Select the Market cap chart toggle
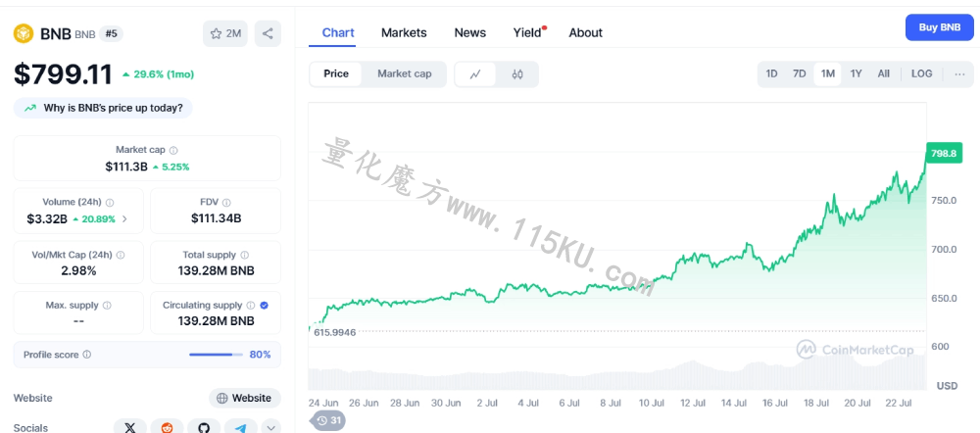980x433 pixels. pyautogui.click(x=405, y=73)
